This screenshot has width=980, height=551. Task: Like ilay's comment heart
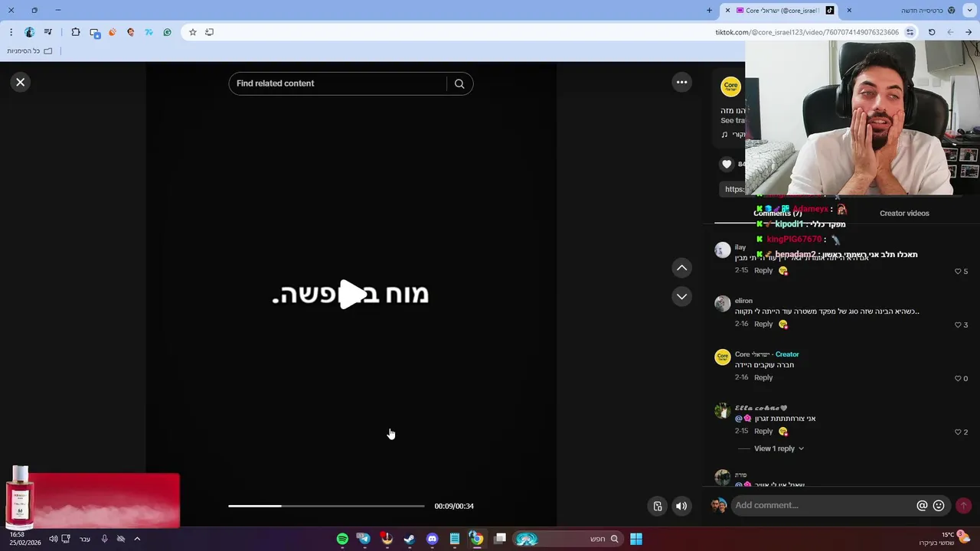tap(958, 272)
